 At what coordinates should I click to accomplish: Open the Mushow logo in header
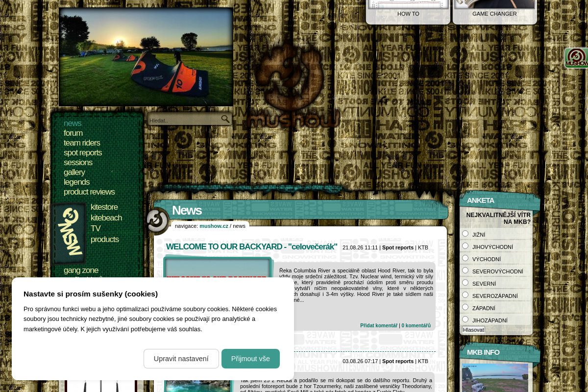pos(293,85)
